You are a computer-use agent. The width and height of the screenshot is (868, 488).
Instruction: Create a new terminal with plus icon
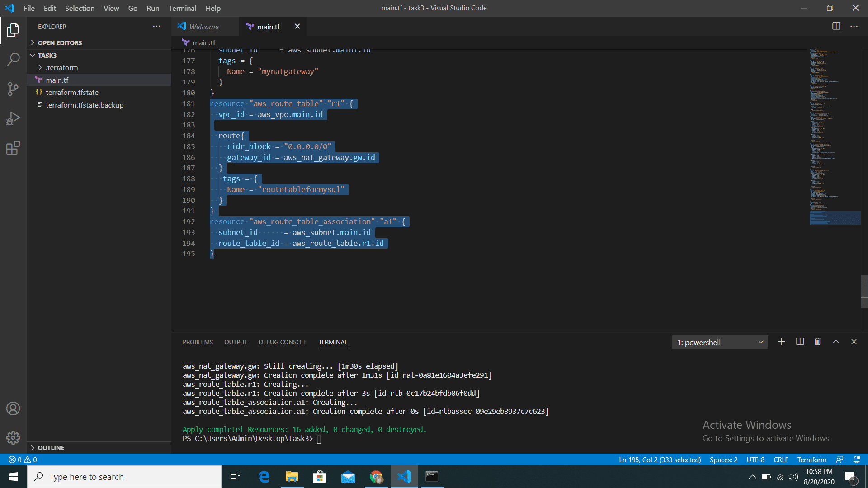click(x=781, y=342)
